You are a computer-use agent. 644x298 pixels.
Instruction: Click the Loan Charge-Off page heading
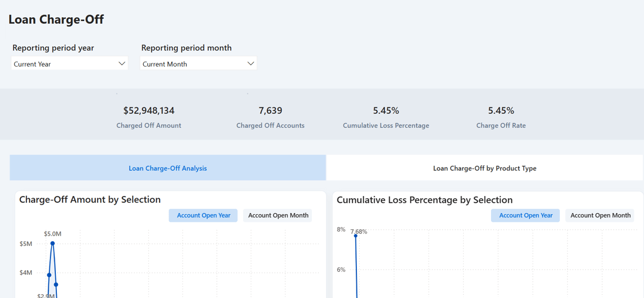56,19
